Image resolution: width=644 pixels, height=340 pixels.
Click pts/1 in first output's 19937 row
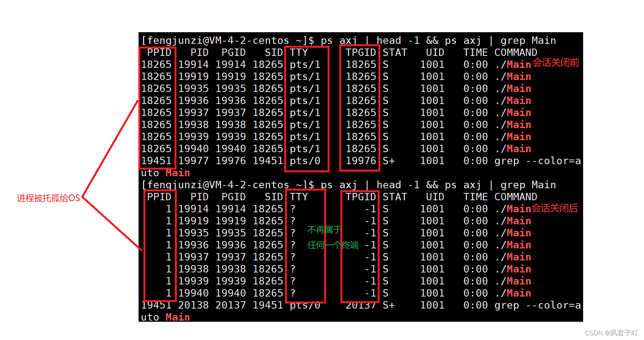pyautogui.click(x=305, y=113)
